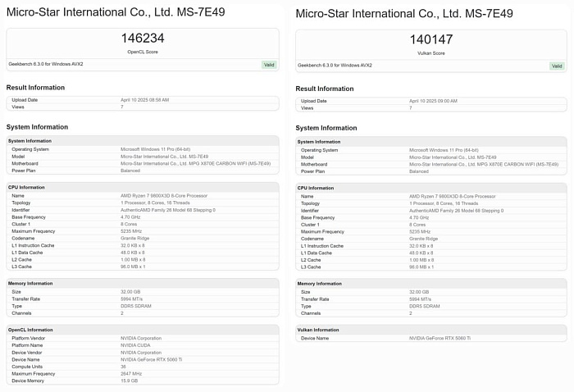The image size is (574, 392).
Task: Click '96.0 MB x 1' L3 cache in Vulkan panel
Action: pos(421,267)
